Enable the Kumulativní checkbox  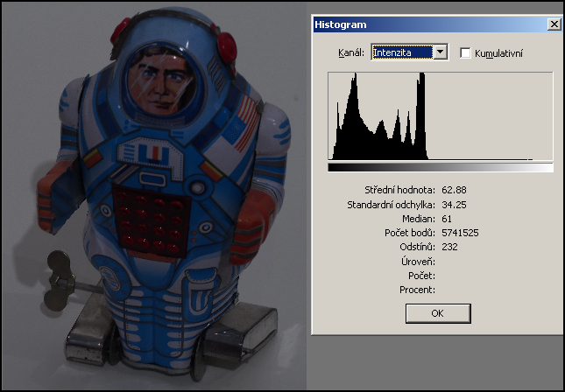coord(465,53)
